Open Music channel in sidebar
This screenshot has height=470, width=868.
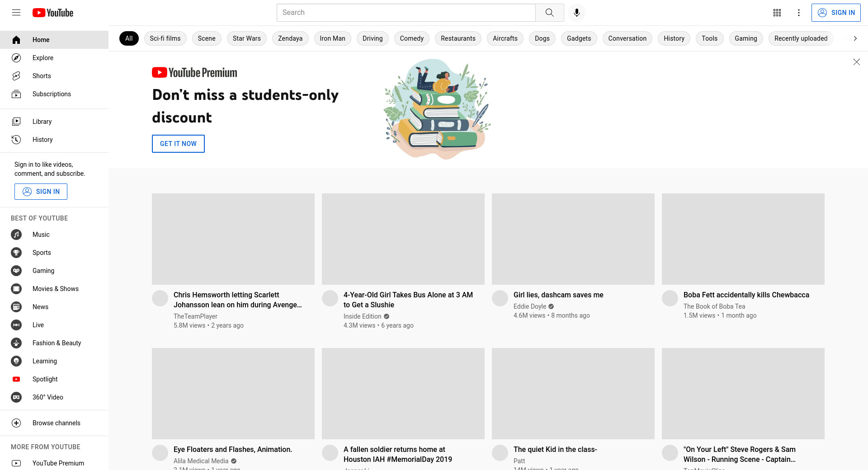(x=54, y=235)
